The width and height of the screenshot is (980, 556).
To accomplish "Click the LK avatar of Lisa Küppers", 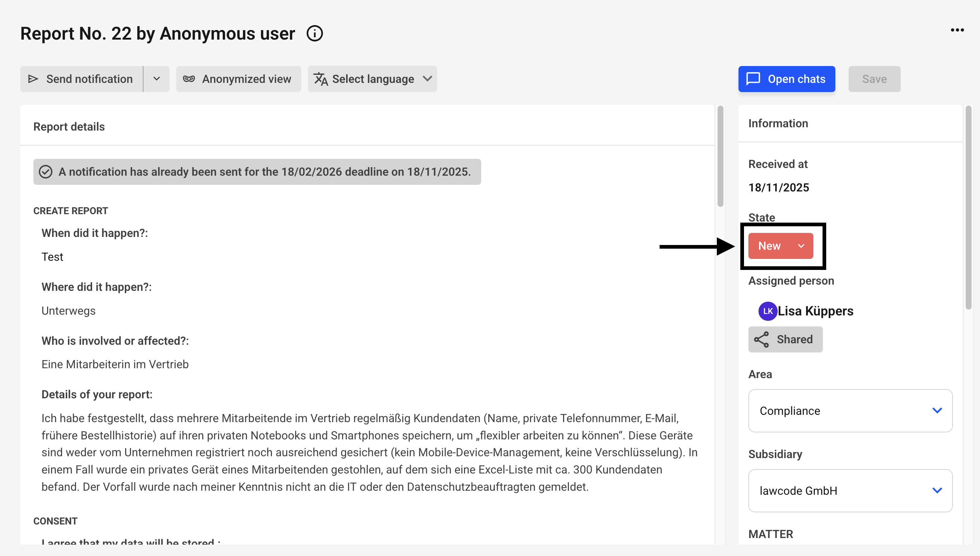I will [767, 311].
